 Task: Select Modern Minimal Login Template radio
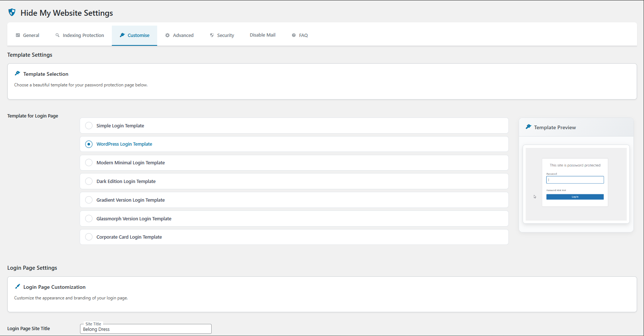click(89, 163)
